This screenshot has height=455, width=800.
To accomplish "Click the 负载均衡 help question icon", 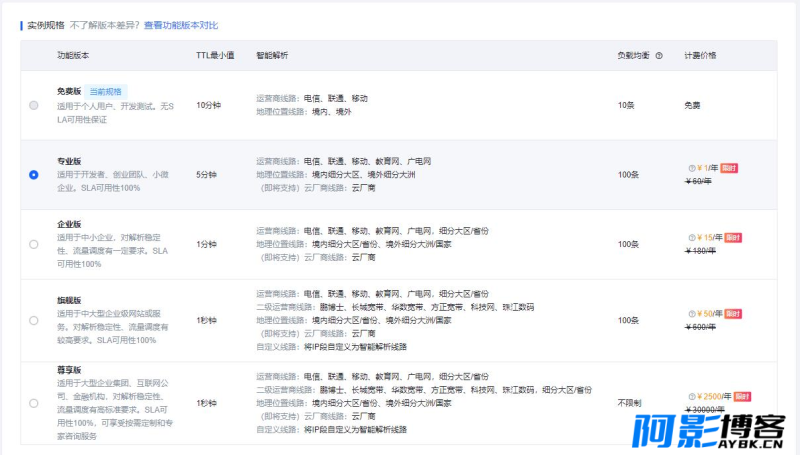I will 659,56.
